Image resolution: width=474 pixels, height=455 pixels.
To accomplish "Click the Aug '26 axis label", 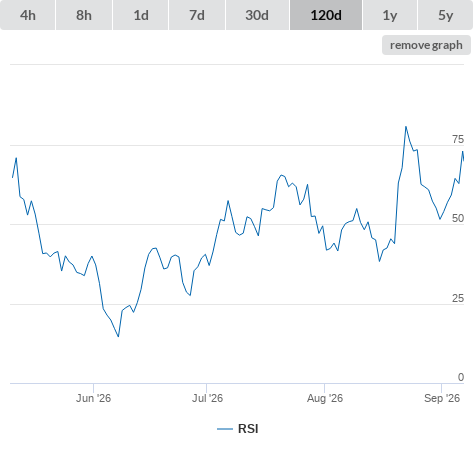I will [x=325, y=398].
